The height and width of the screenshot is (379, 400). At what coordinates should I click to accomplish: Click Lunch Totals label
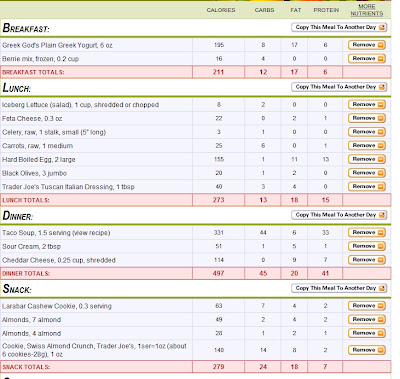[26, 200]
